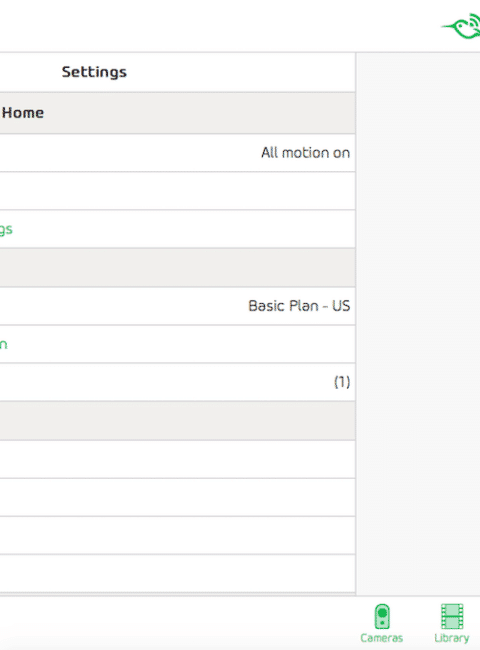Open the row showing (1) count
This screenshot has height=650, width=480.
177,382
